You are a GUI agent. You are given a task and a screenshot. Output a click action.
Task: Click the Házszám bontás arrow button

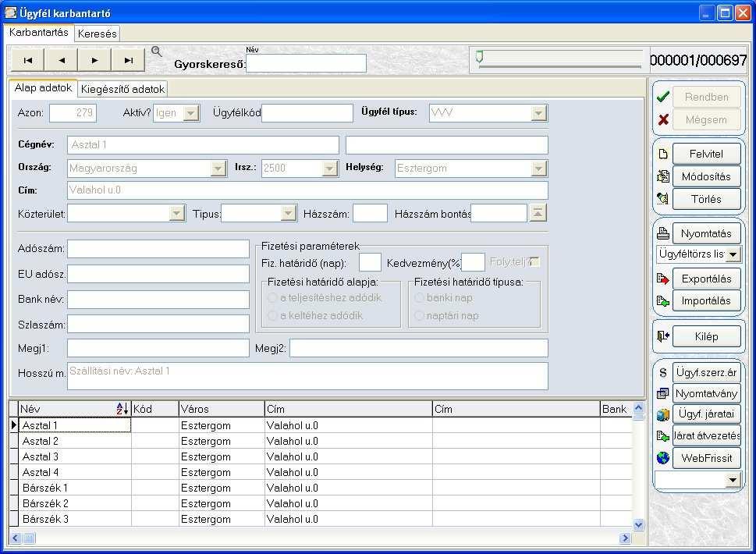coord(538,213)
